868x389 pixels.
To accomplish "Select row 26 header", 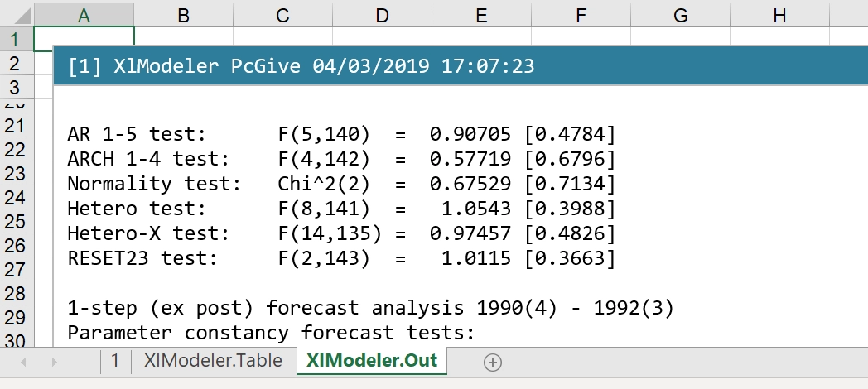I will point(17,246).
